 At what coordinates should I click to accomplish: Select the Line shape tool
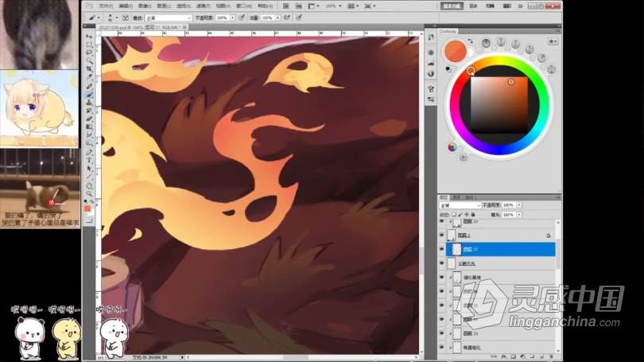point(89,177)
